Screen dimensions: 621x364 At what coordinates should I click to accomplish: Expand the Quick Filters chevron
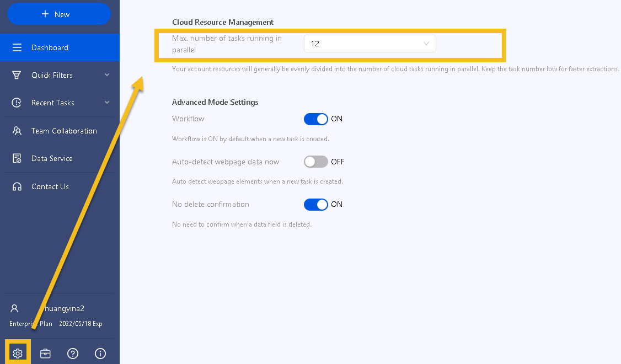pos(107,75)
